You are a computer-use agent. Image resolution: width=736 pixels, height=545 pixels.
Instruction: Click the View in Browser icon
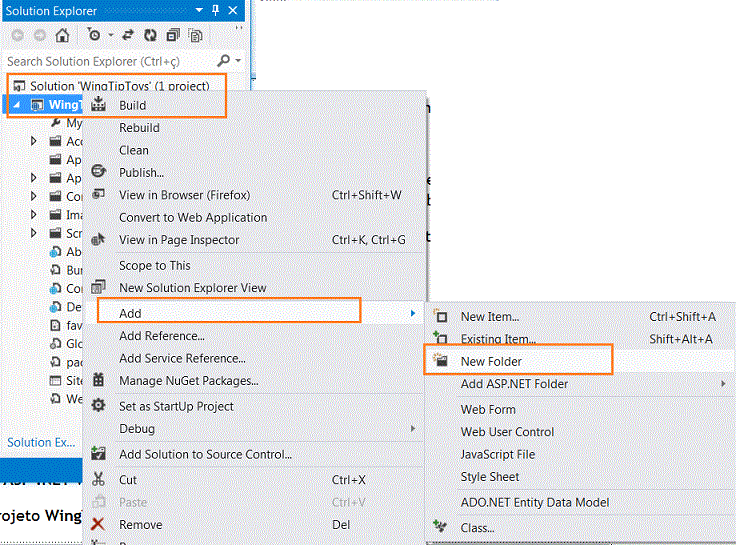click(x=98, y=193)
